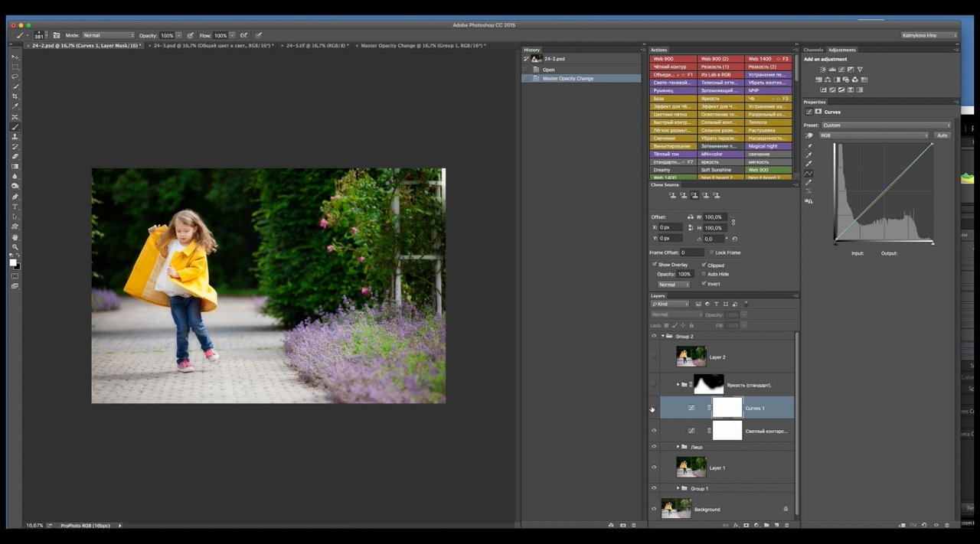Click the black point slider under curve
Viewport: 980px width, 544px height.
[835, 243]
